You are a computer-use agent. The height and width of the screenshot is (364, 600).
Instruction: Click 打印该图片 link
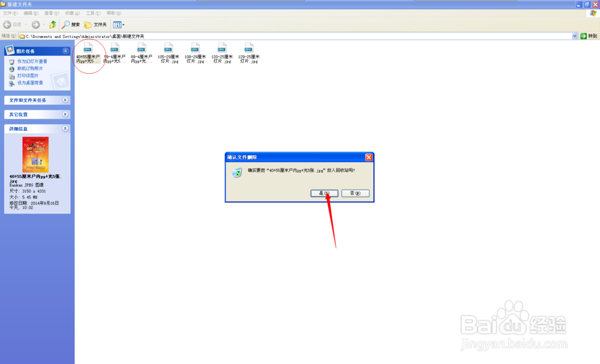28,76
